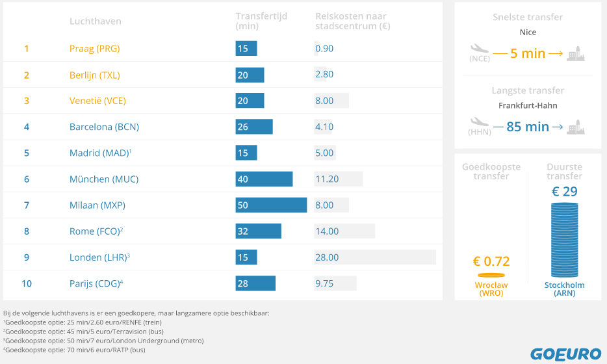Click the 50-minute bar for Milaan

pos(271,205)
